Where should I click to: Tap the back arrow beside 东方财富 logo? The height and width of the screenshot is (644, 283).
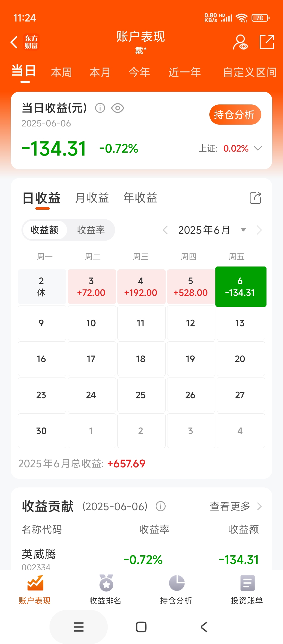14,42
